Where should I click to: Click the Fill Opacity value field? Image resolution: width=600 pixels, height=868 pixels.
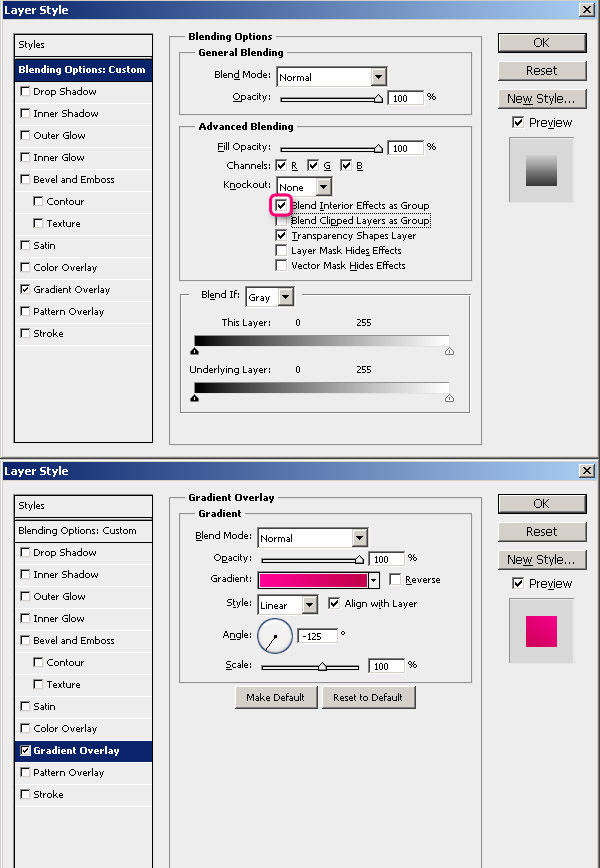pos(406,148)
